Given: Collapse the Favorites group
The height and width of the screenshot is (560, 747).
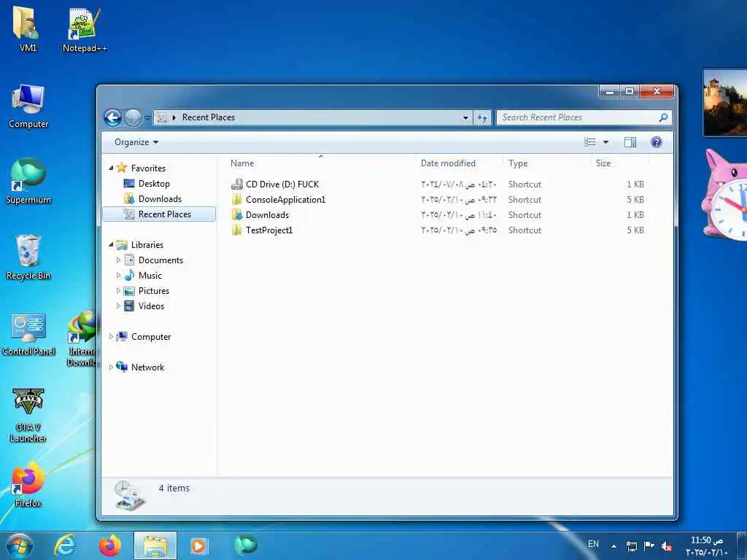Looking at the screenshot, I should click(x=111, y=168).
